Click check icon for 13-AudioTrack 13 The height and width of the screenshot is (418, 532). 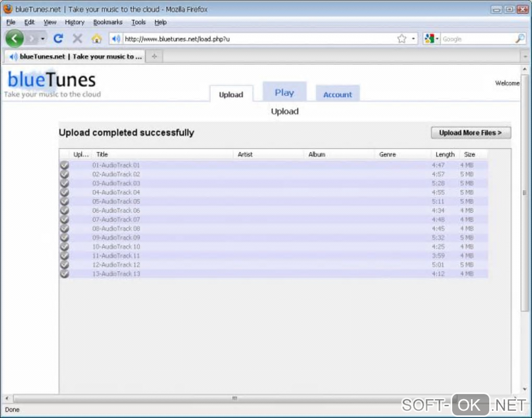65,273
